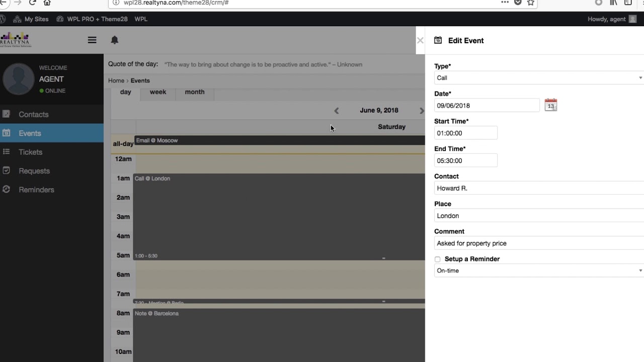Click the June 9, 2018 title

coord(379,110)
